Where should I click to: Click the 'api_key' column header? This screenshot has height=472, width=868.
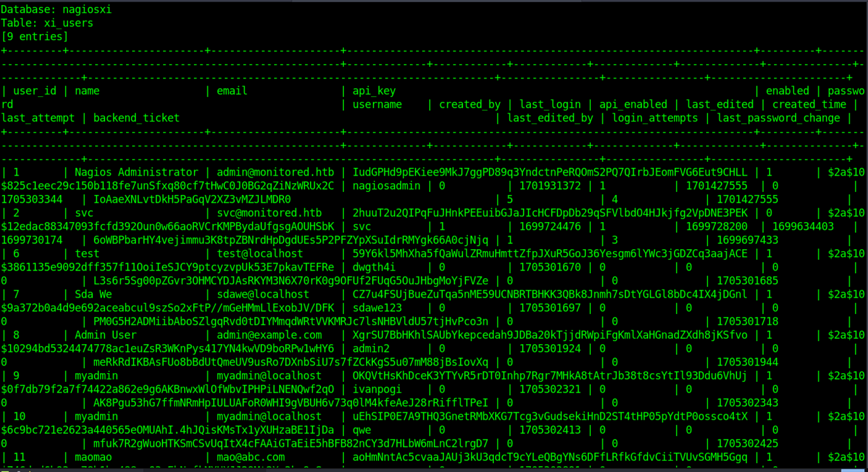[x=374, y=91]
